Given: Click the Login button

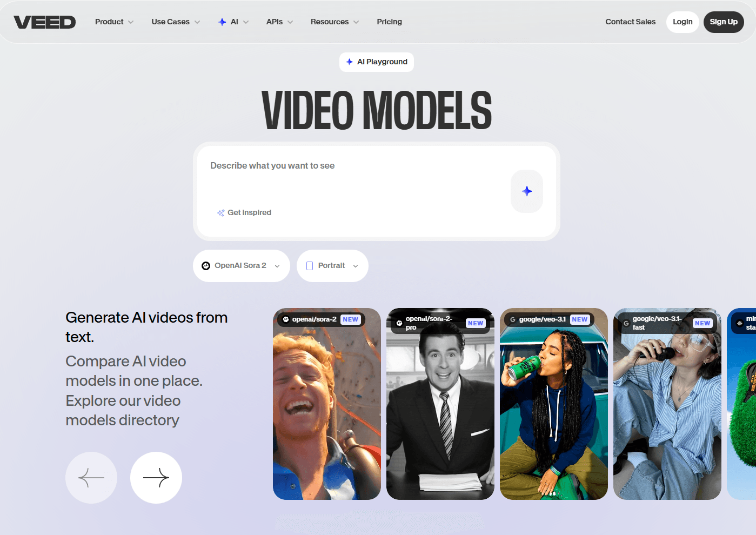Looking at the screenshot, I should click(x=683, y=22).
